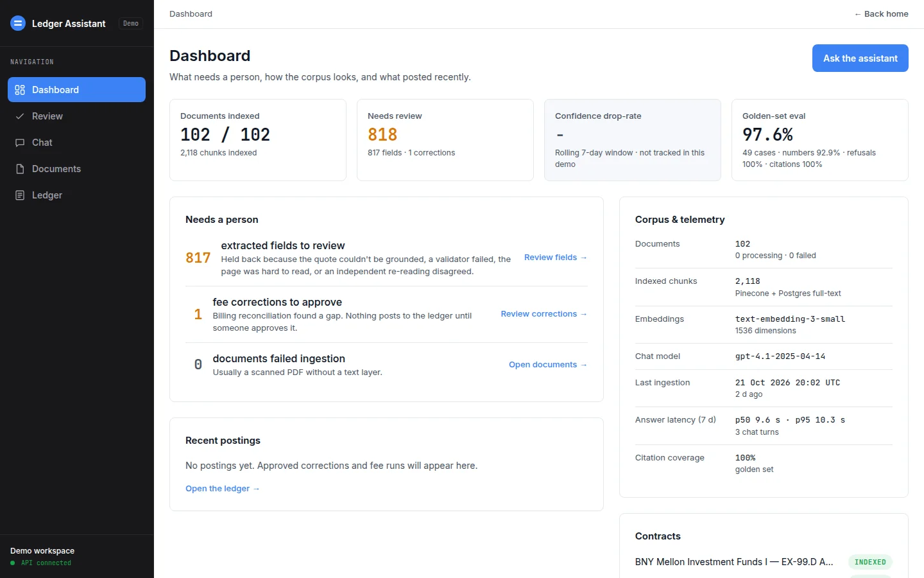The image size is (924, 578).
Task: Follow the Review fields link
Action: 556,258
